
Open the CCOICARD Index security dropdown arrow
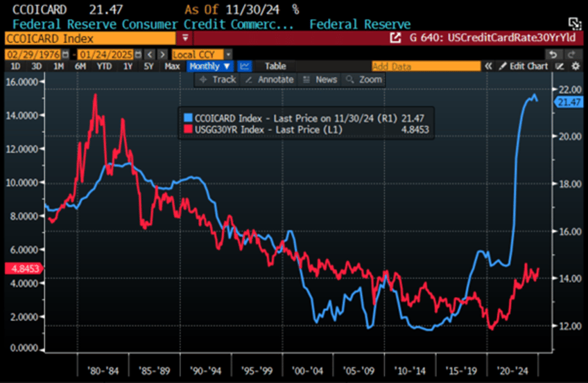[185, 38]
